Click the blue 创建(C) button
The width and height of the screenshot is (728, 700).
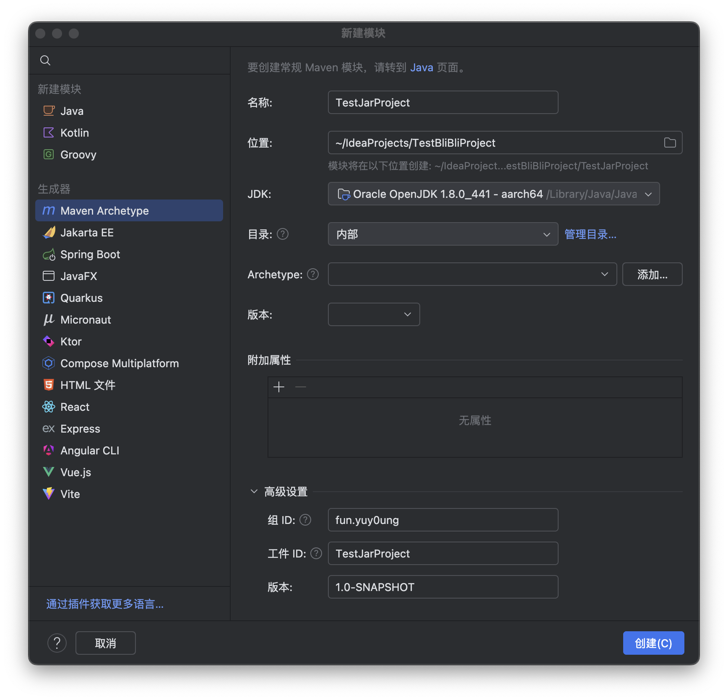653,643
